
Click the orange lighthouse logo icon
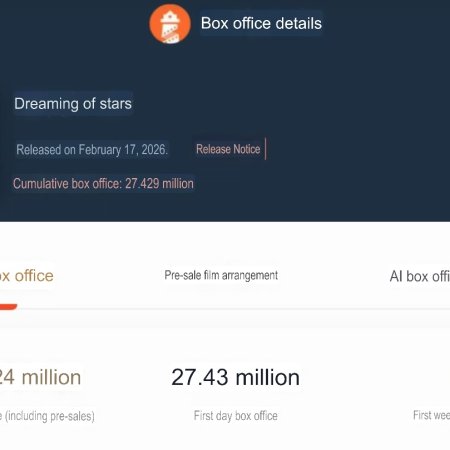point(170,24)
